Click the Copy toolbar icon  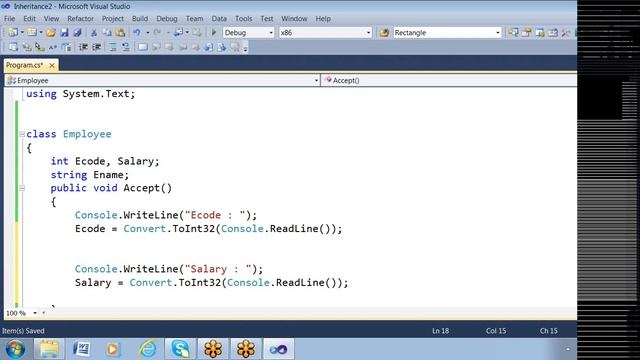[x=107, y=33]
